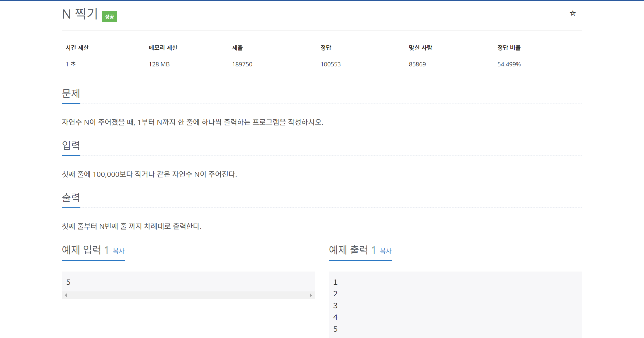
Task: Click the 입력 section heading
Action: [71, 146]
